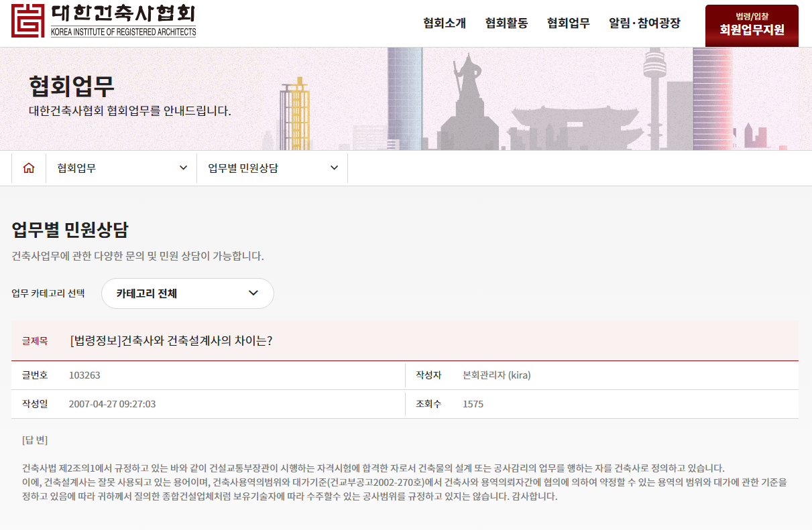Expand the 업무별 민원상담 breadcrumb dropdown

coord(333,168)
